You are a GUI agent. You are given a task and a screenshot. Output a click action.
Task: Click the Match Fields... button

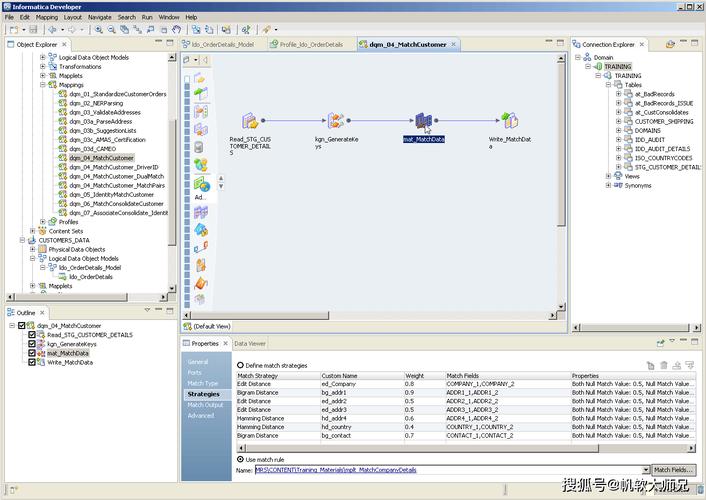pos(673,470)
